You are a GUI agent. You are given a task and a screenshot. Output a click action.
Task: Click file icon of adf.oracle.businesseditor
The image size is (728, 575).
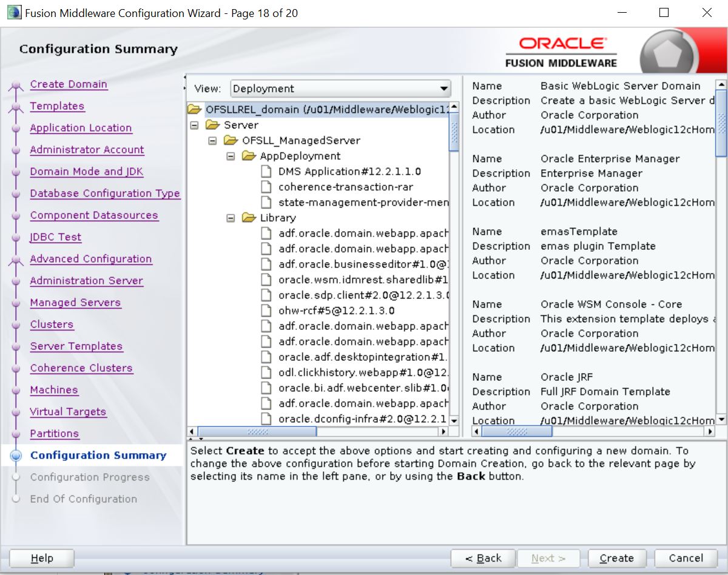coord(266,264)
